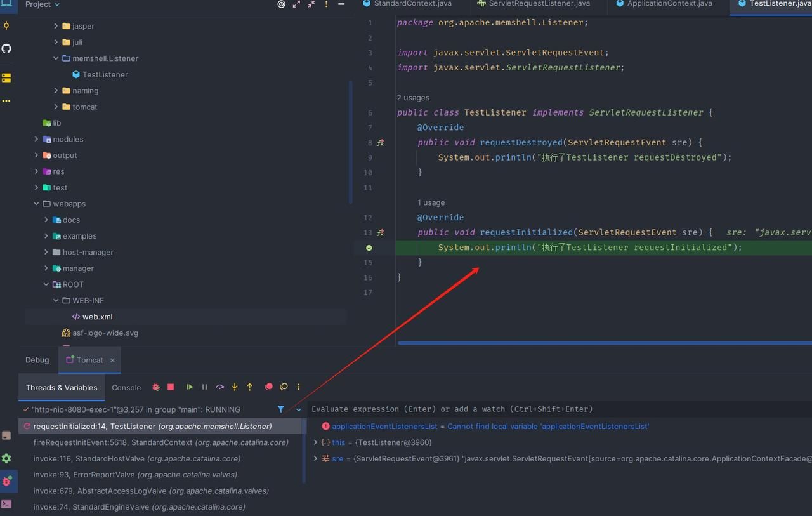Filter the thread frames list
The width and height of the screenshot is (812, 516).
click(x=280, y=409)
